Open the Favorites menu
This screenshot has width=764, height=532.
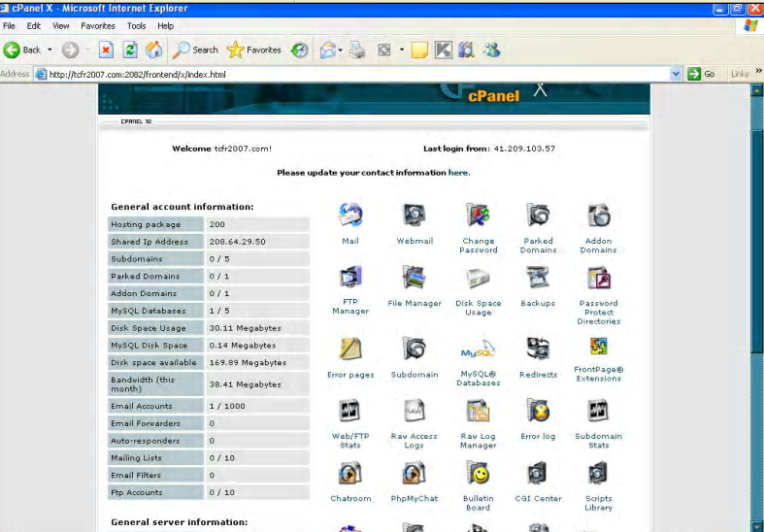tap(97, 26)
